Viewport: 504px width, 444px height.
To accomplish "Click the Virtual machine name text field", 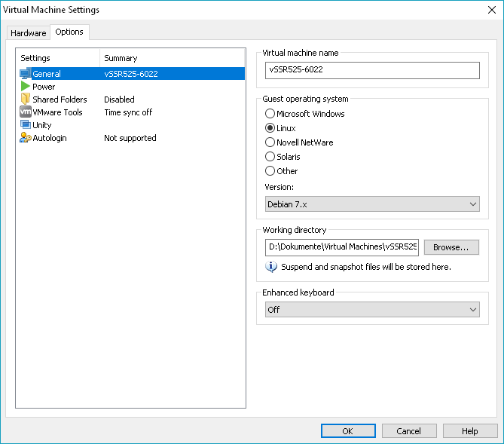I will point(372,70).
